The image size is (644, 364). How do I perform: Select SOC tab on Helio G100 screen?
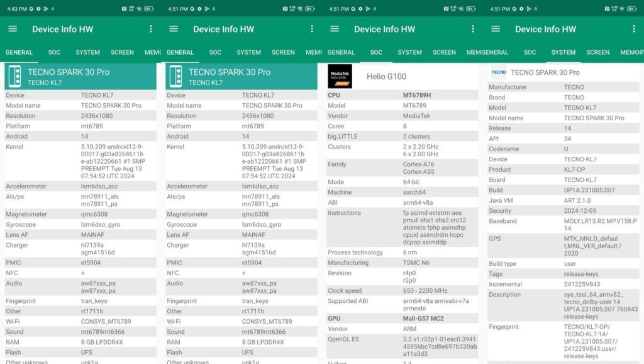pos(376,52)
